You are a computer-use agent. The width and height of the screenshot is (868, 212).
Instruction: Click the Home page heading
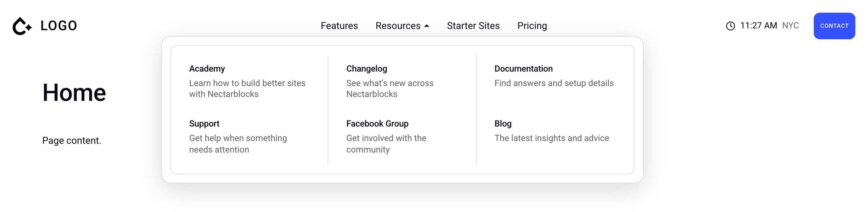[x=74, y=92]
